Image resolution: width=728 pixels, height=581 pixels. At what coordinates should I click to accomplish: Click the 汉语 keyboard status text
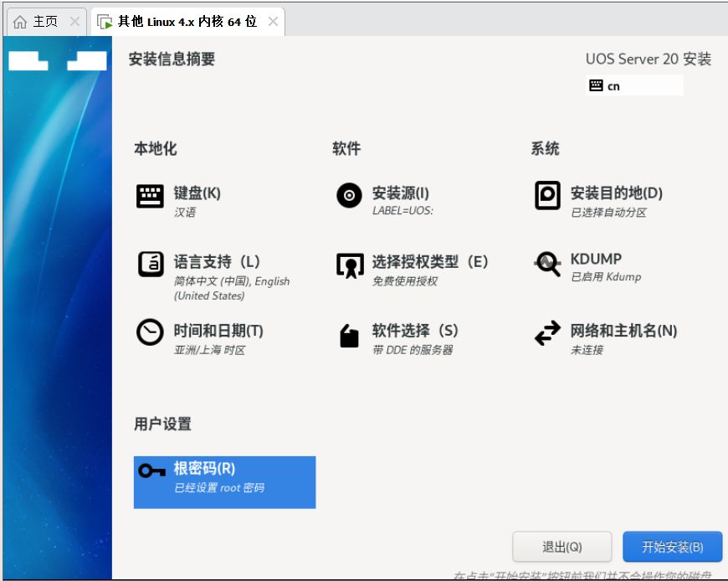pyautogui.click(x=185, y=213)
